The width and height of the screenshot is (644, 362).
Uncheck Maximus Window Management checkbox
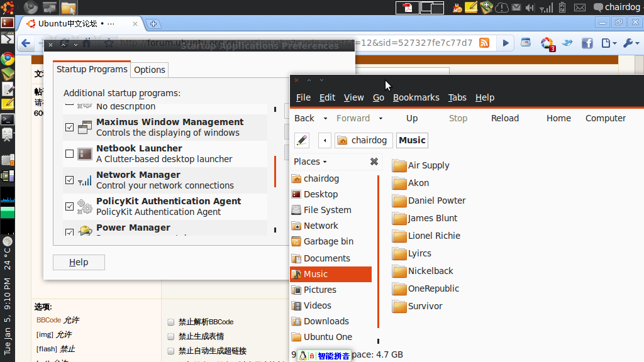[x=70, y=127]
